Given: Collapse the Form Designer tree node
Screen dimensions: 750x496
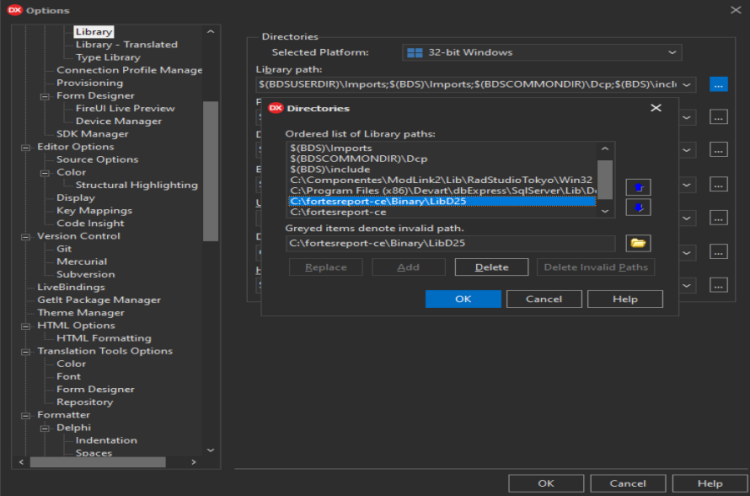Looking at the screenshot, I should coord(44,96).
